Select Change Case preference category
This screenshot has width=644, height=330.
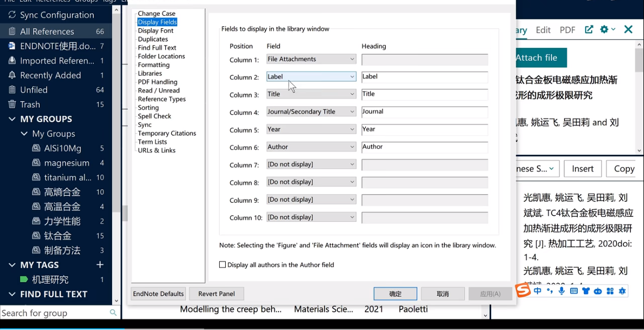click(157, 14)
